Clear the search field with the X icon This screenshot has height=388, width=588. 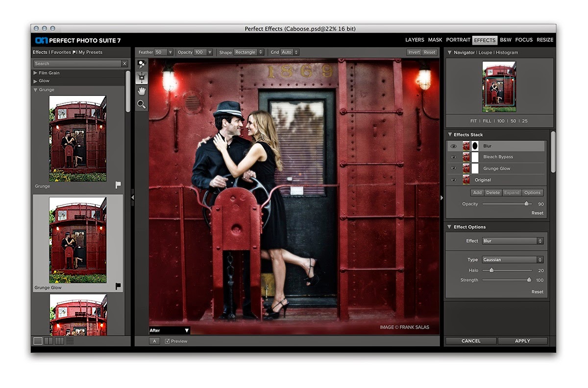[x=124, y=63]
